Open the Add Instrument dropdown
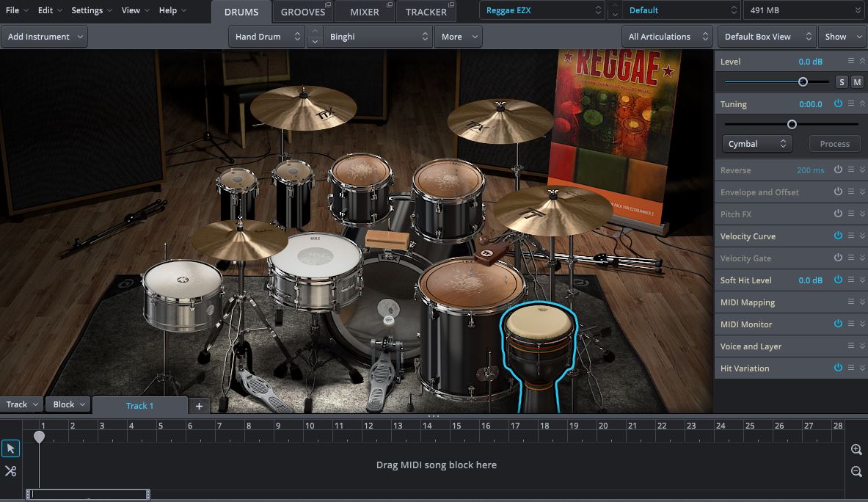 44,37
